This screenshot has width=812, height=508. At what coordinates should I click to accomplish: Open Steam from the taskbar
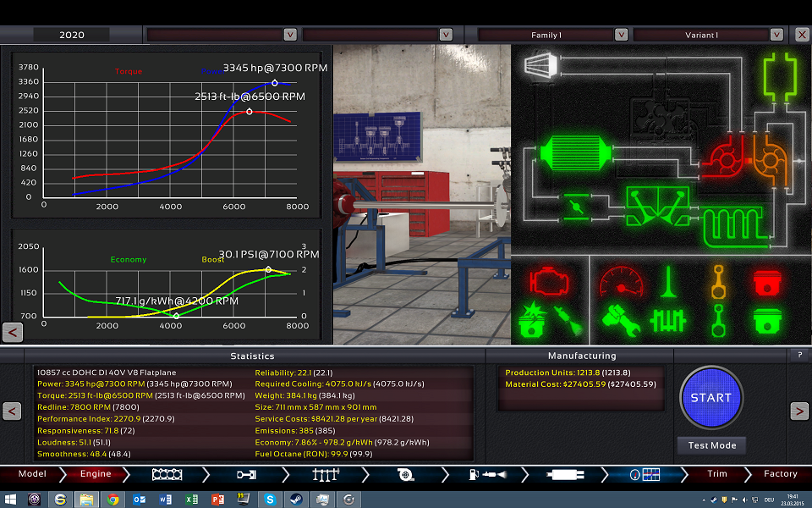pos(297,500)
